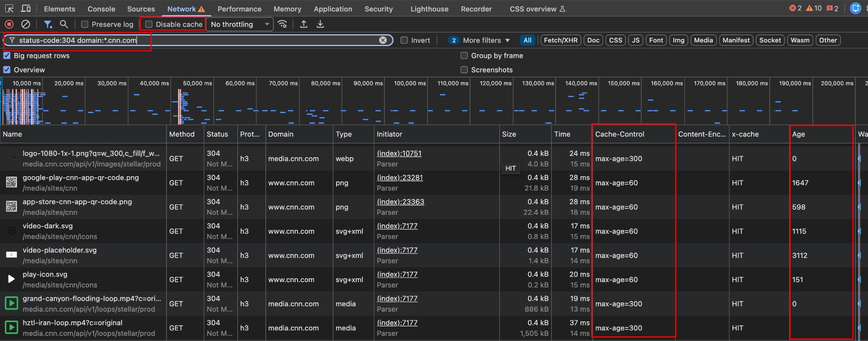Clear the network log
The image size is (868, 341).
click(x=26, y=24)
